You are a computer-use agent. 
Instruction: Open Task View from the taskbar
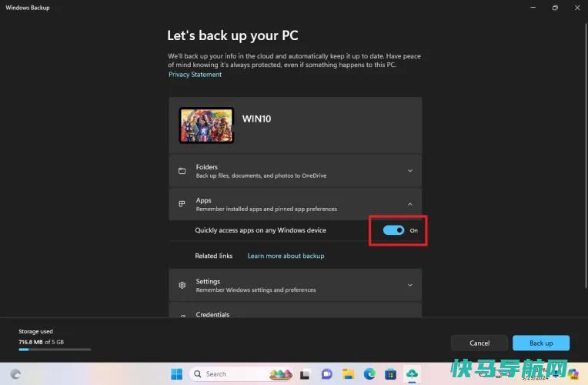coord(305,374)
